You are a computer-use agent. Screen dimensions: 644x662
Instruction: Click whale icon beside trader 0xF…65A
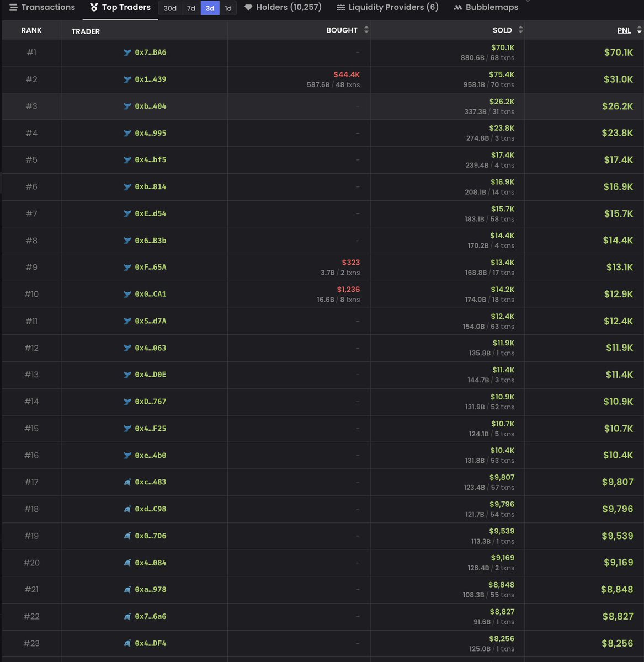click(x=127, y=267)
